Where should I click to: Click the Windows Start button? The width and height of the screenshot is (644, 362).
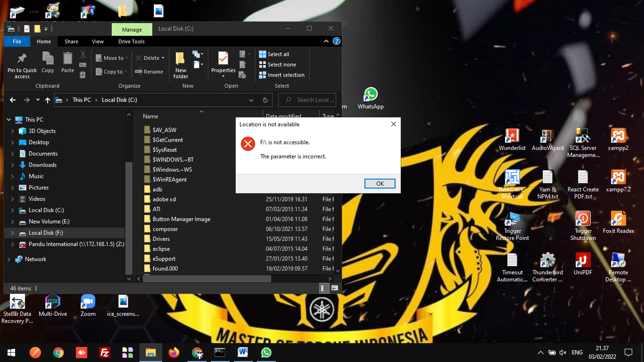(x=11, y=352)
